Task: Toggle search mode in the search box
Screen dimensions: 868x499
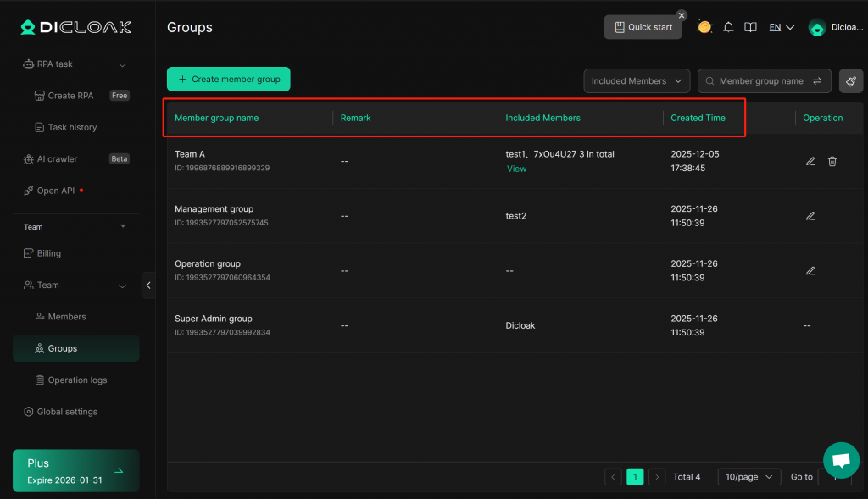Action: point(817,81)
